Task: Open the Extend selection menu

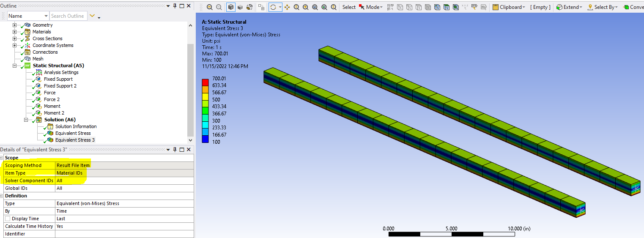Action: point(570,7)
